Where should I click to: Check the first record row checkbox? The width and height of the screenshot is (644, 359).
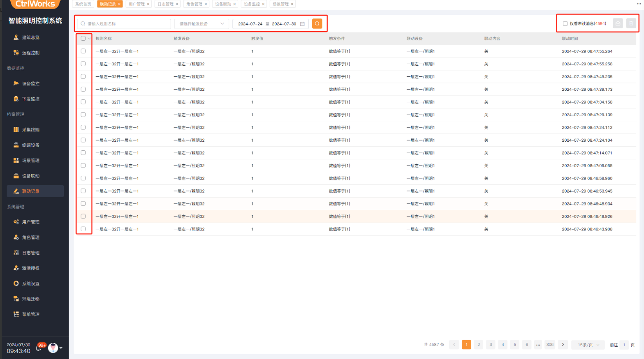pos(83,51)
